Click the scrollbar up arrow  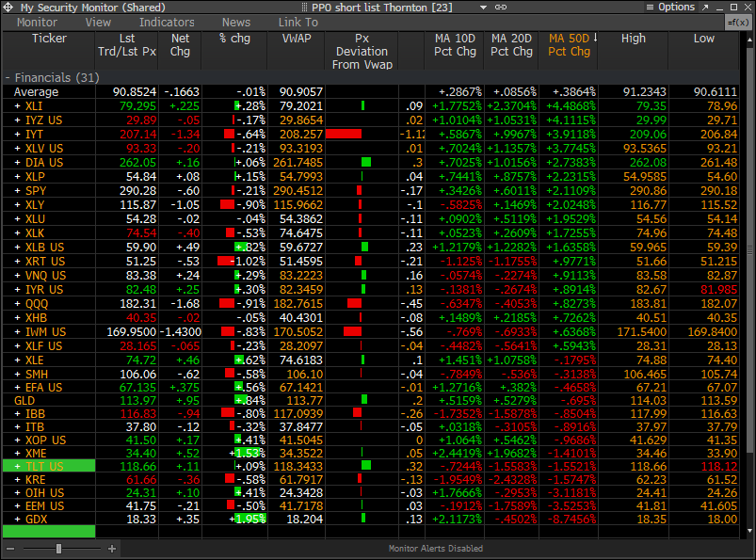coord(749,40)
